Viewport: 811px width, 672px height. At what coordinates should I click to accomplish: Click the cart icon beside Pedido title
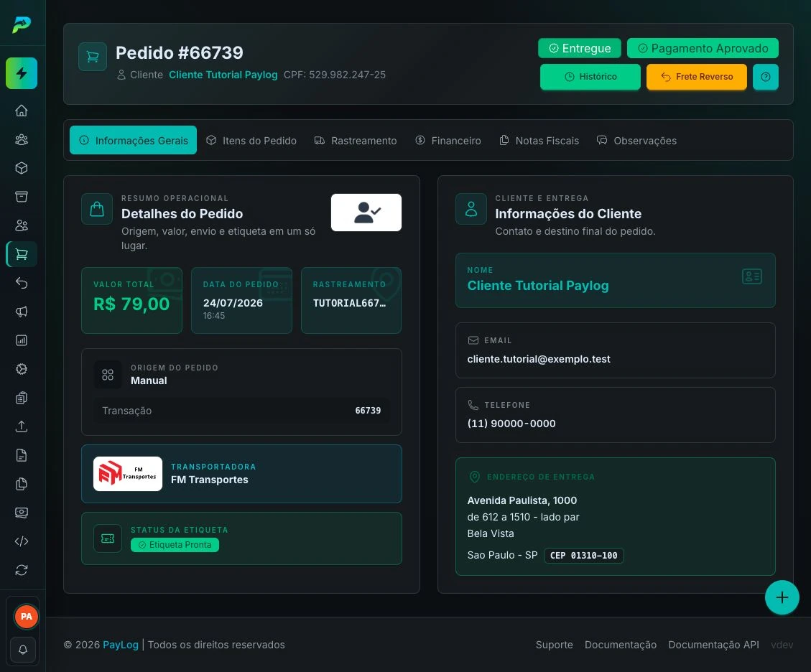click(93, 56)
